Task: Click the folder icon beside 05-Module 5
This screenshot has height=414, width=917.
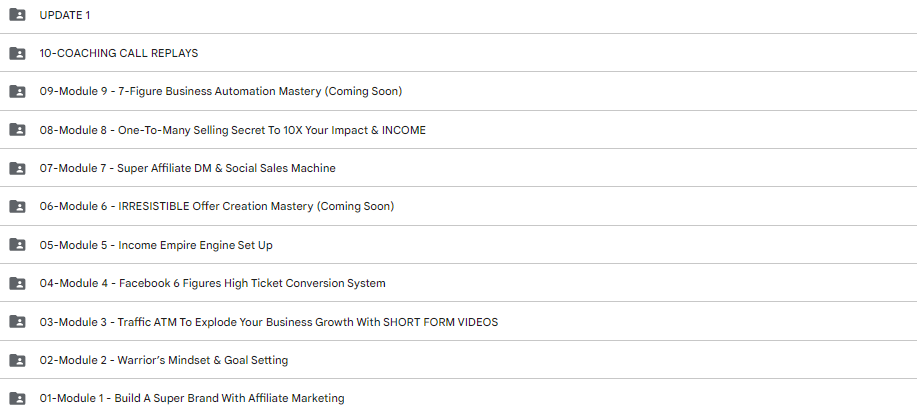Action: click(18, 245)
